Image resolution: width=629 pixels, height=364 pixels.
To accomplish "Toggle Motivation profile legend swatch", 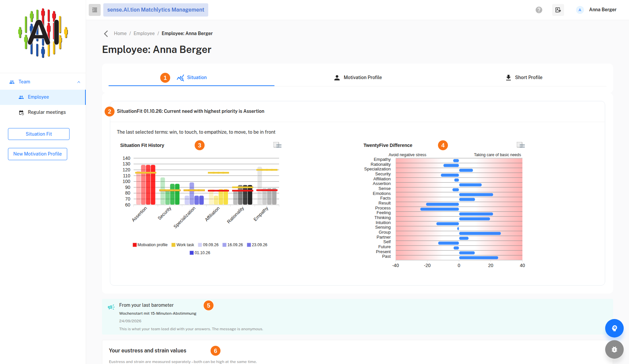I will click(x=135, y=245).
